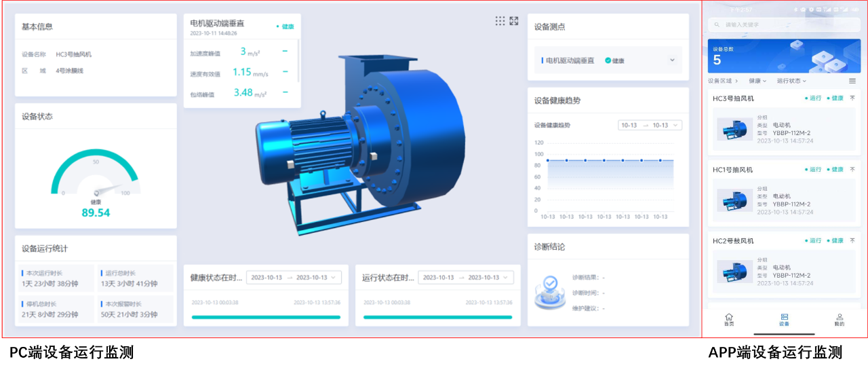Screen dimensions: 868x370
Task: Click the search magnifier icon in mobile panel
Action: pyautogui.click(x=717, y=24)
